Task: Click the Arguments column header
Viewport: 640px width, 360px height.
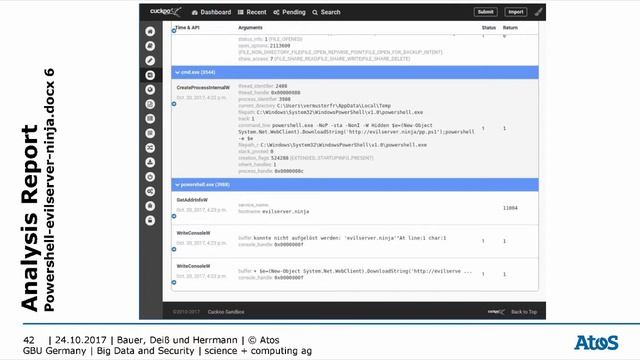Action: (x=250, y=28)
